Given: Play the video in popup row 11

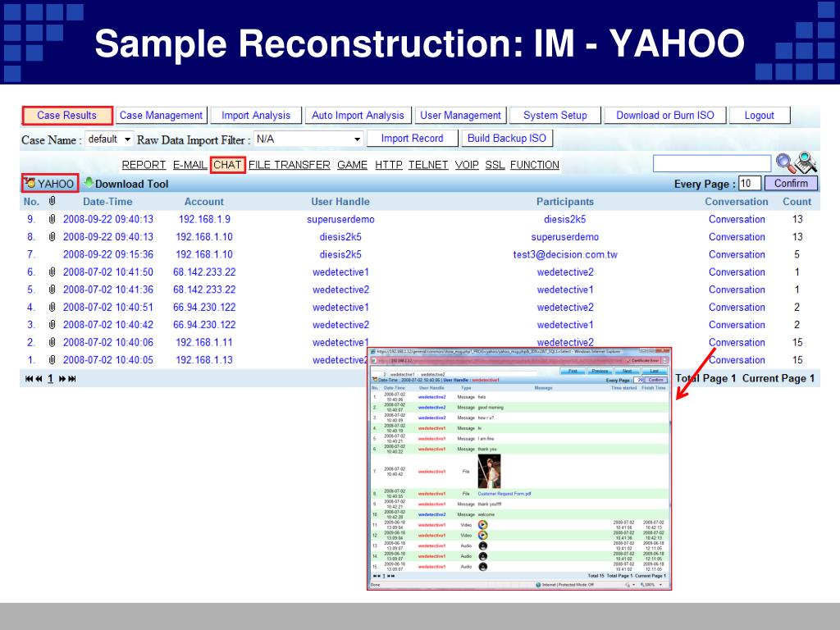Looking at the screenshot, I should coord(482,525).
